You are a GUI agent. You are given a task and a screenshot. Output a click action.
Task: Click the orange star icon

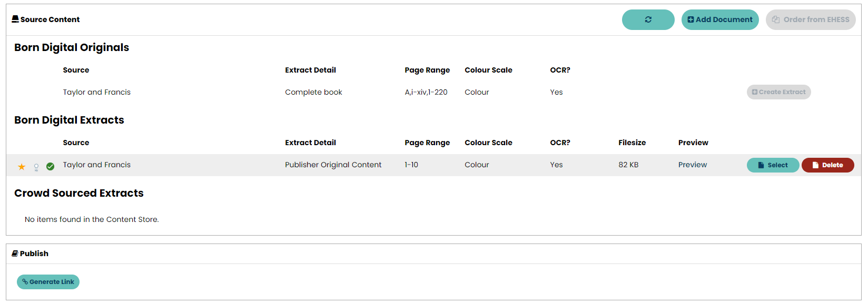(22, 167)
